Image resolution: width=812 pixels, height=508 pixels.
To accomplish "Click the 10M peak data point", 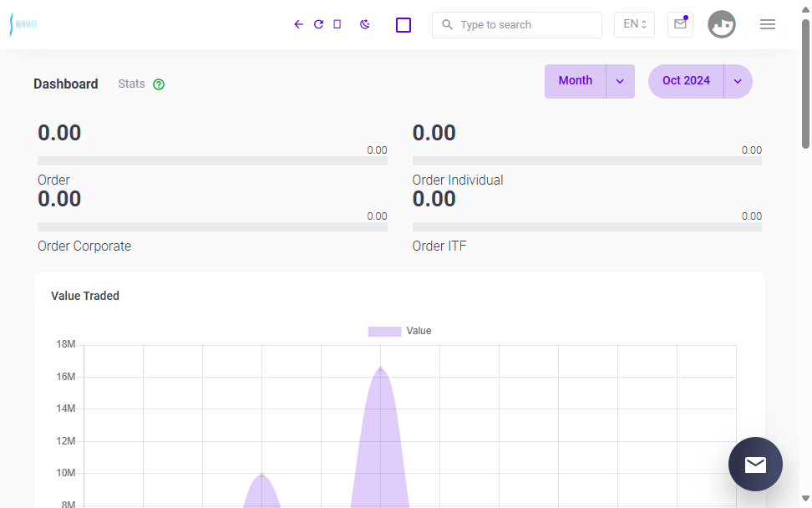I will click(x=262, y=475).
